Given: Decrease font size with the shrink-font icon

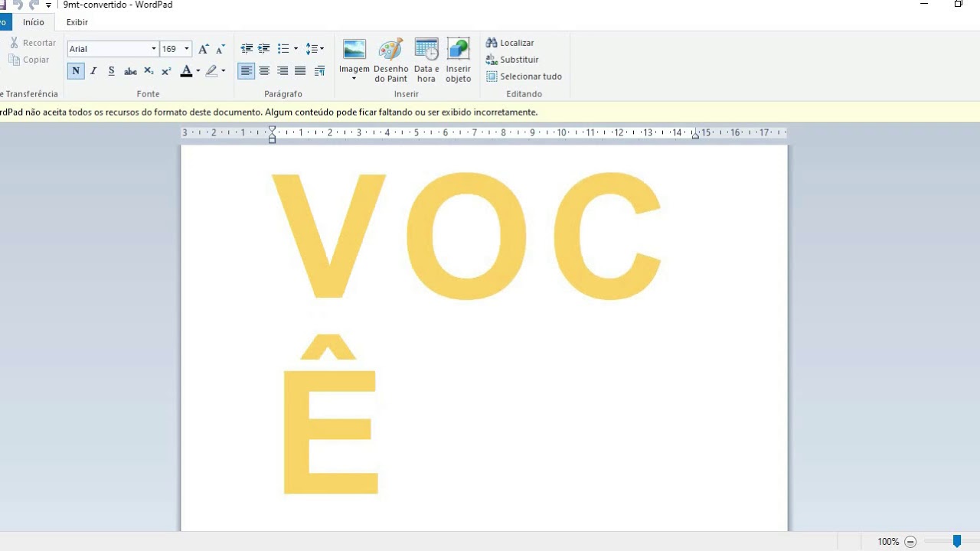Looking at the screenshot, I should (x=221, y=49).
